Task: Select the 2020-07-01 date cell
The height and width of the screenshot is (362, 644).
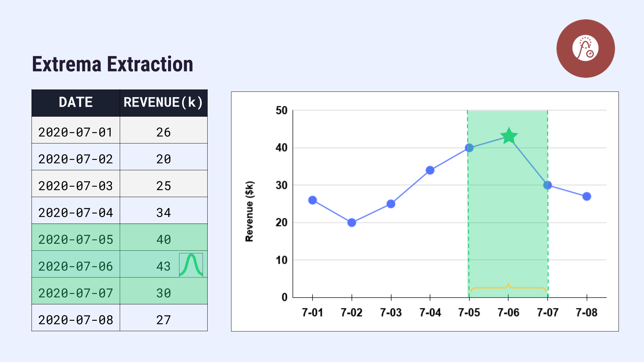Action: click(x=76, y=132)
